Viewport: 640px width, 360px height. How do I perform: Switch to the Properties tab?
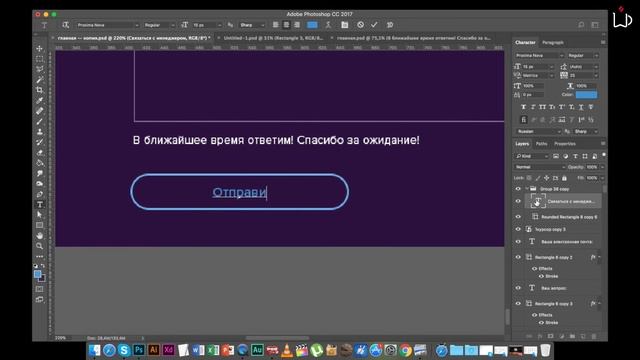pyautogui.click(x=565, y=144)
